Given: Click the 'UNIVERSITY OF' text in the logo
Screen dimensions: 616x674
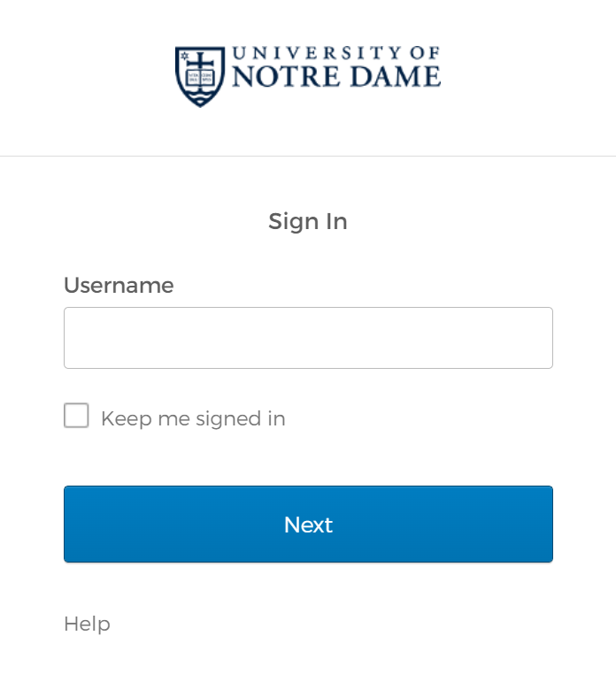Looking at the screenshot, I should 335,54.
